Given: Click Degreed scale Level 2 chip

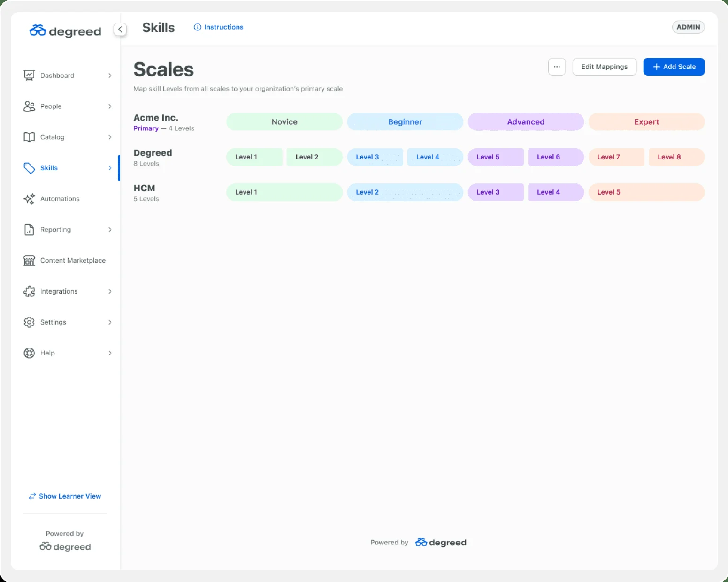Looking at the screenshot, I should pos(314,157).
